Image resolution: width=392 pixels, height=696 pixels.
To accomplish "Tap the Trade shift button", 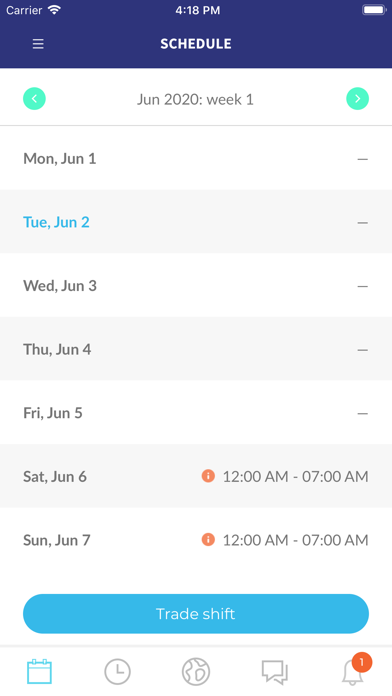I will (x=196, y=614).
